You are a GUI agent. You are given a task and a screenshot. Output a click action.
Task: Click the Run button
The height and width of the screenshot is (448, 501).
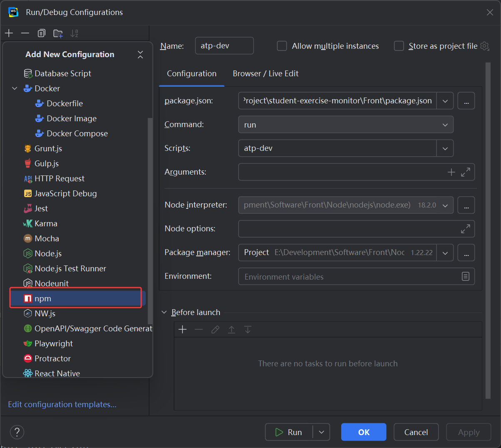(289, 432)
